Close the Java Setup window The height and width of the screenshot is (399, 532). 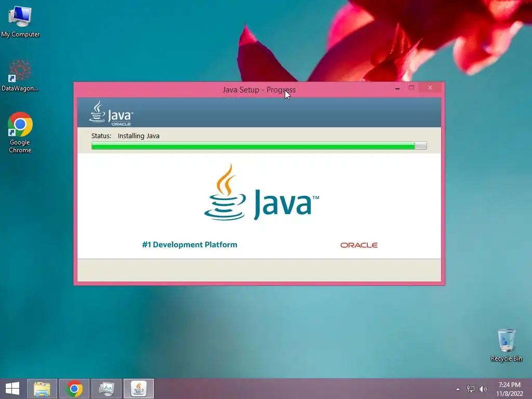[x=430, y=88]
